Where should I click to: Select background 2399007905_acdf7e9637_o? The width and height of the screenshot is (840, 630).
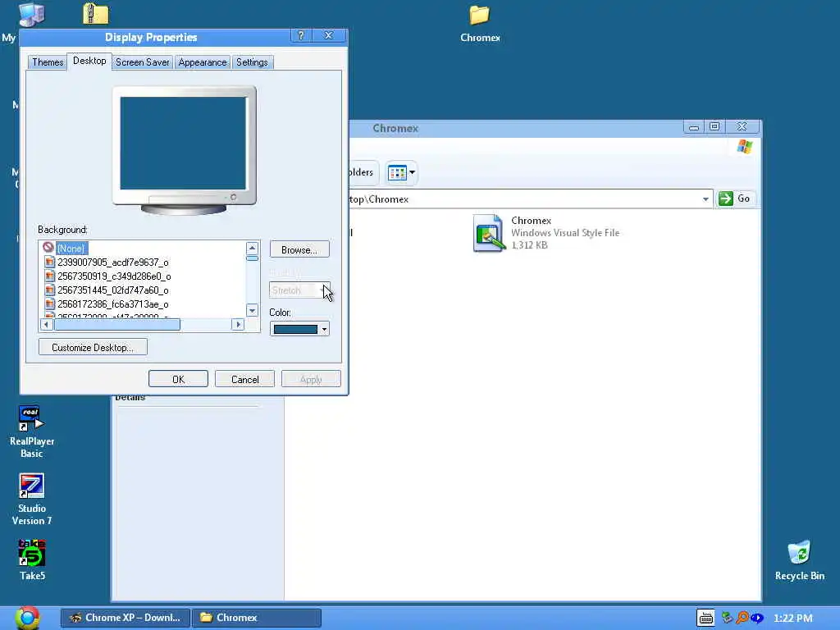[113, 262]
